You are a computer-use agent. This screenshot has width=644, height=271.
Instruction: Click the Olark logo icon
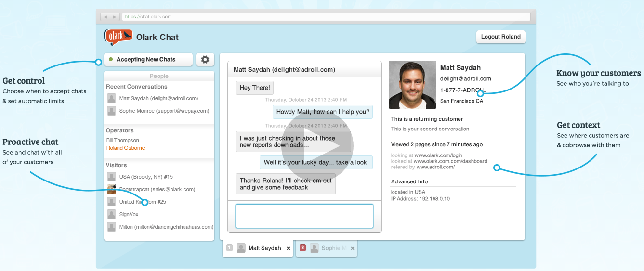point(118,37)
